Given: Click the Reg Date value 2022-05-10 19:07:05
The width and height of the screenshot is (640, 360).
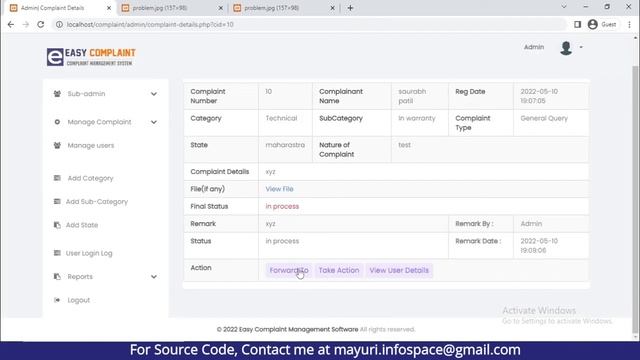Looking at the screenshot, I should click(x=539, y=96).
